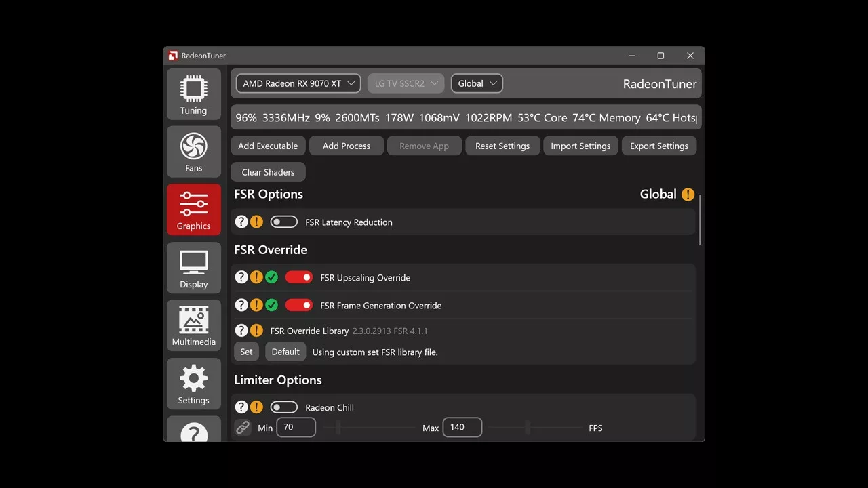Screen dimensions: 868x488
Task: Click the green check for FSR Frame Generation Override
Action: pos(271,305)
